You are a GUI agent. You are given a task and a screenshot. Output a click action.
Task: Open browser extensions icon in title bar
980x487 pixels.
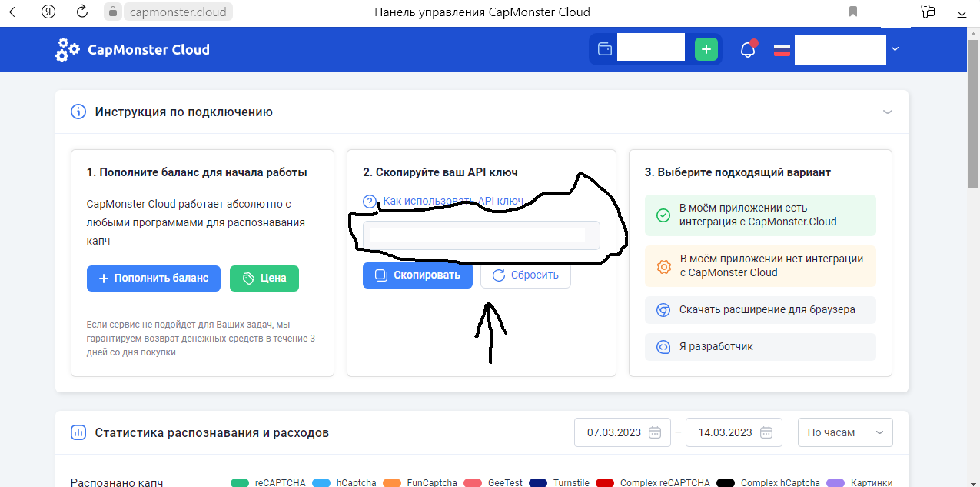[x=928, y=12]
